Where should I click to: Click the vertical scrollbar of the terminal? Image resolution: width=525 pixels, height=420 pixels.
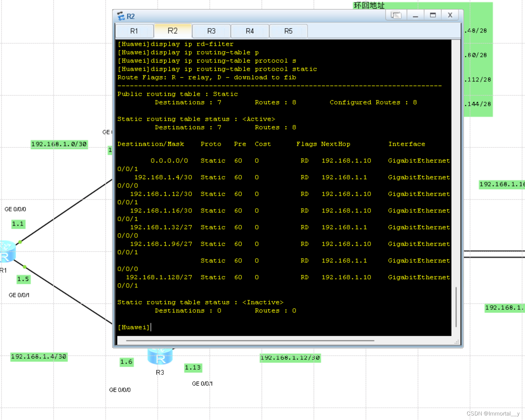[456, 307]
